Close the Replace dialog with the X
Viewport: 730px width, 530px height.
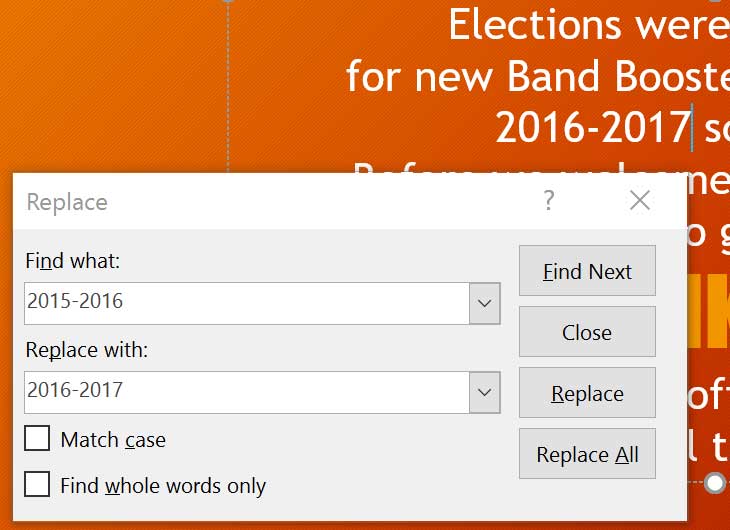click(640, 201)
